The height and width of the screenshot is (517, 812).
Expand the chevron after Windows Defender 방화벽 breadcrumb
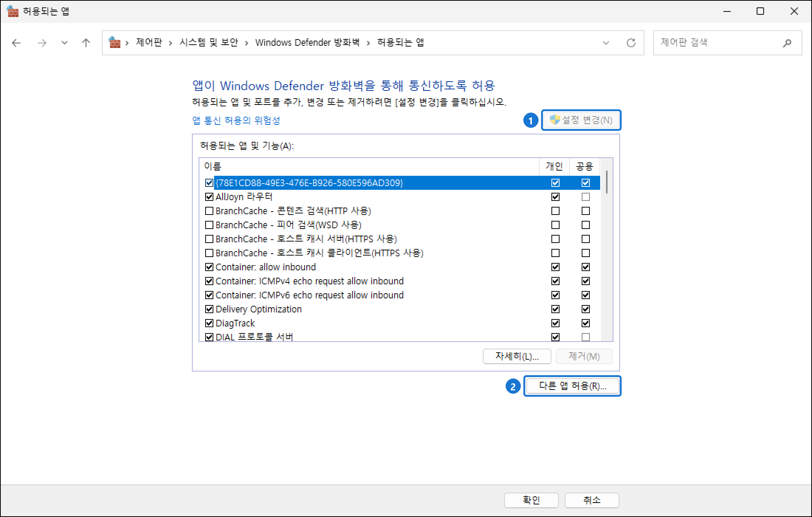(368, 43)
